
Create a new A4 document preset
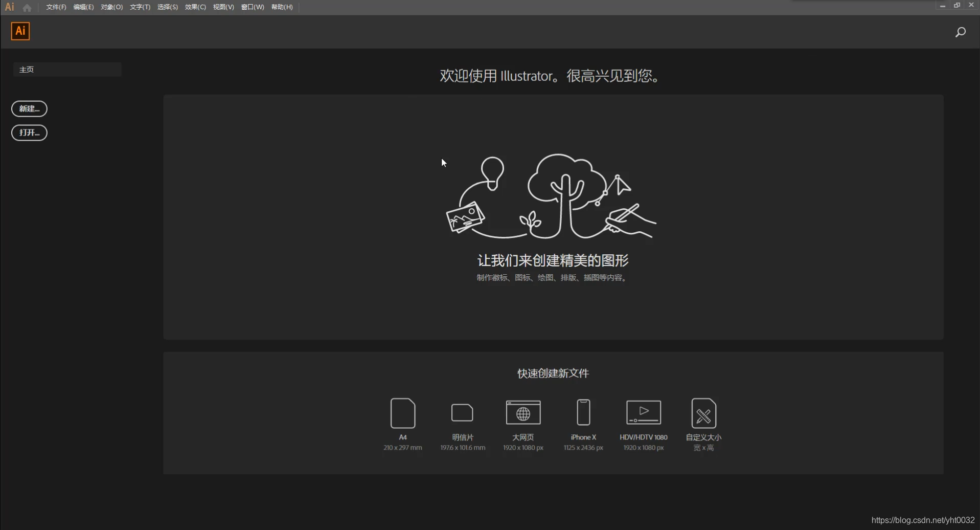403,413
